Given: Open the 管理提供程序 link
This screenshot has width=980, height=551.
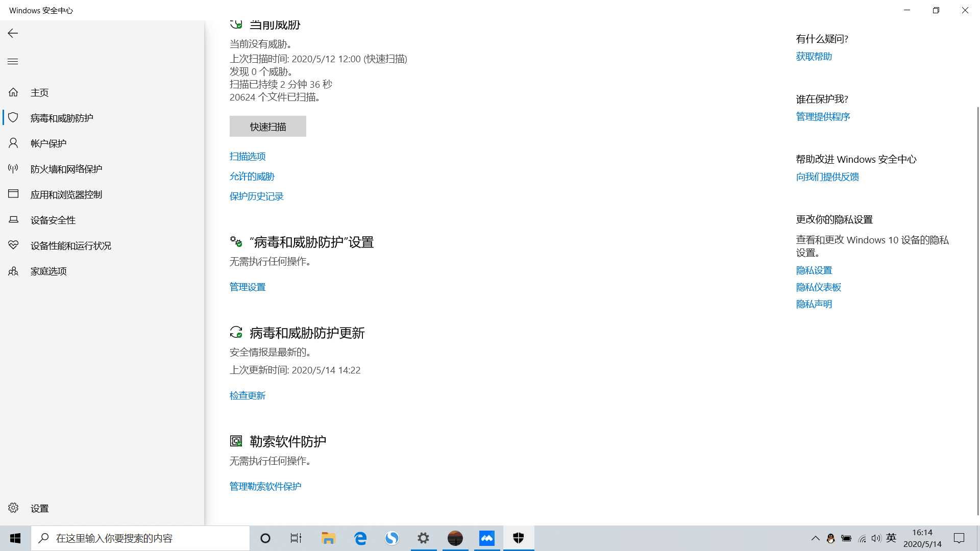Looking at the screenshot, I should pyautogui.click(x=823, y=116).
